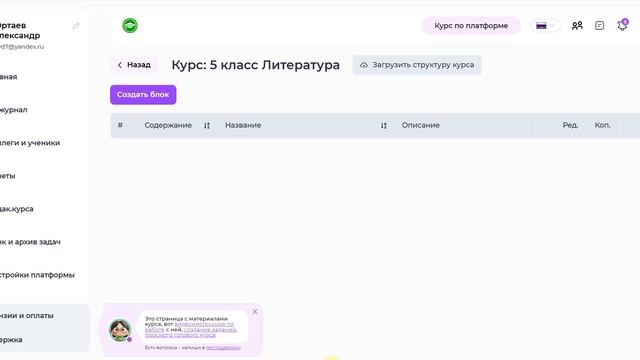Open licenses and payments sidebar item
This screenshot has height=360, width=640.
tap(27, 316)
